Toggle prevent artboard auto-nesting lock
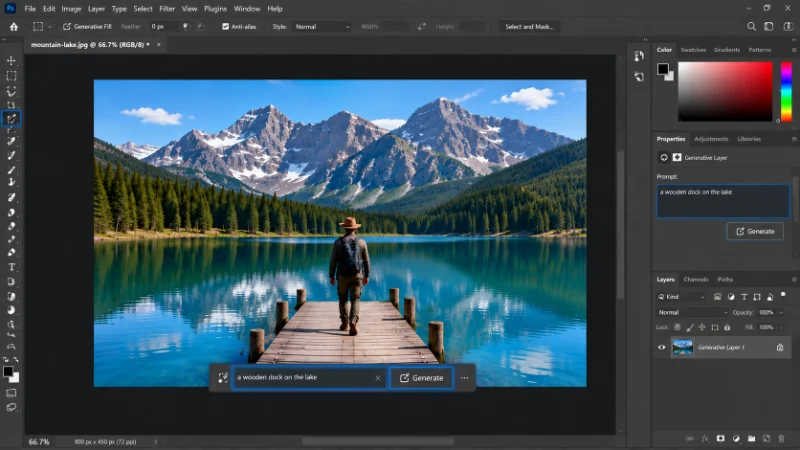 (715, 328)
